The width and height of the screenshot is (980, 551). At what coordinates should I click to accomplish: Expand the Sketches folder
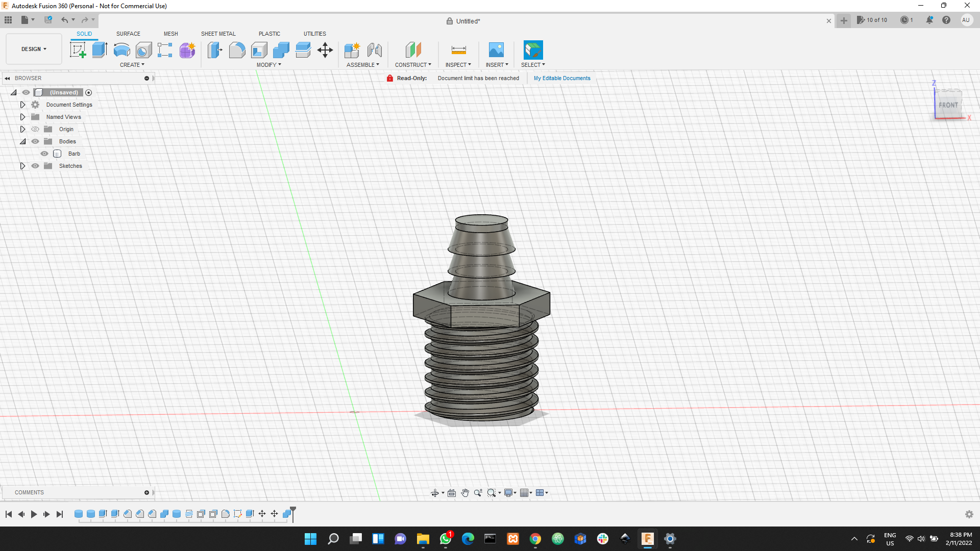pos(22,166)
